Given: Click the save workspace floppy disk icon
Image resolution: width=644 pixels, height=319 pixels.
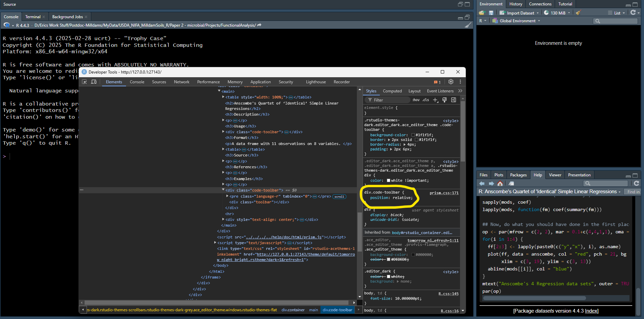Looking at the screenshot, I should (491, 13).
